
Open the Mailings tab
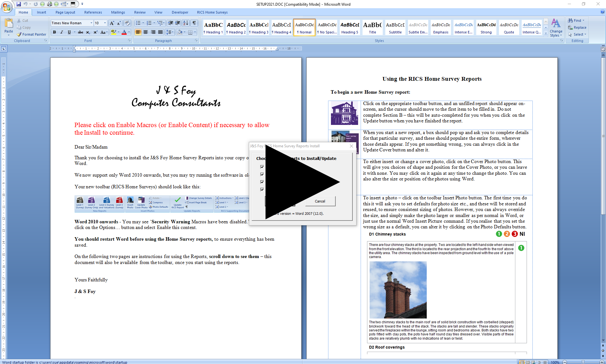[118, 12]
